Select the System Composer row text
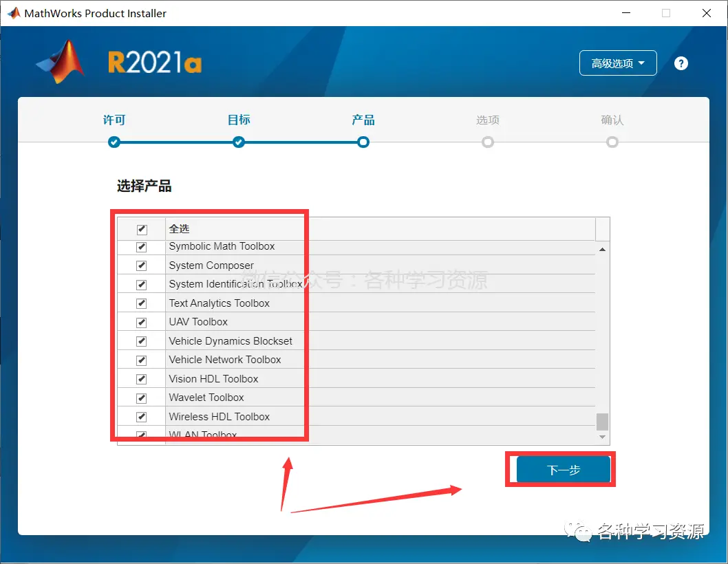Viewport: 728px width, 564px height. [211, 265]
